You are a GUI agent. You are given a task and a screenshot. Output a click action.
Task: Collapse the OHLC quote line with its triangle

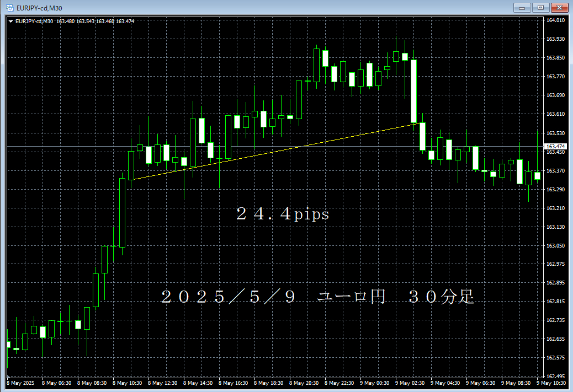[9, 21]
